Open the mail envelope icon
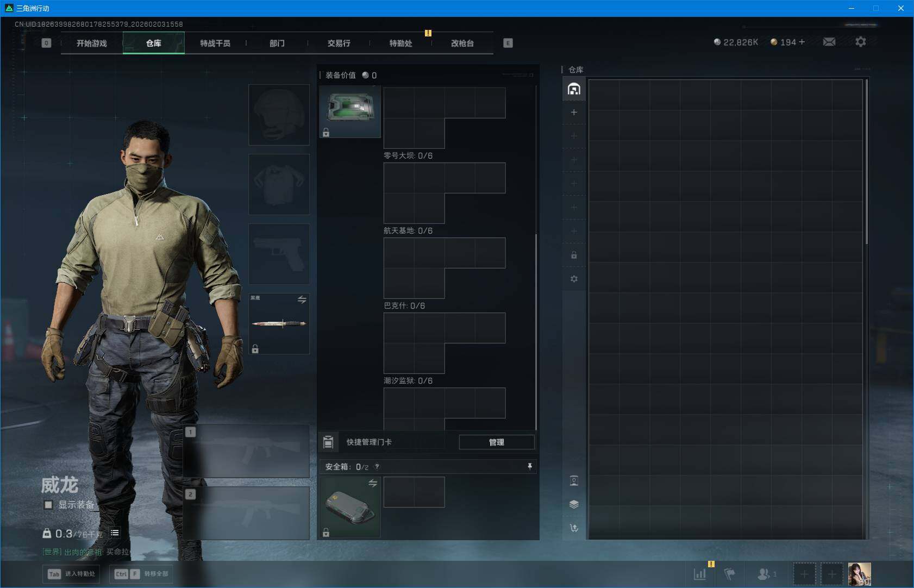Screen dimensions: 914x588 pos(829,42)
